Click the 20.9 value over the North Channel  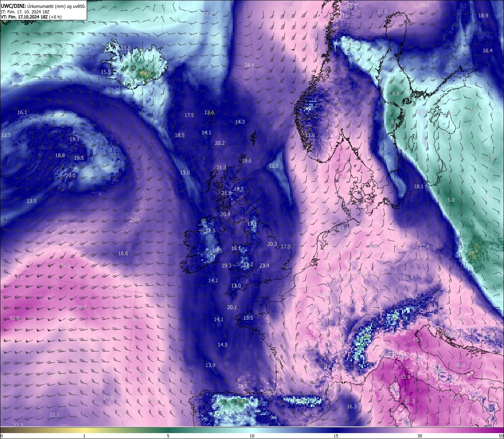coord(225,214)
